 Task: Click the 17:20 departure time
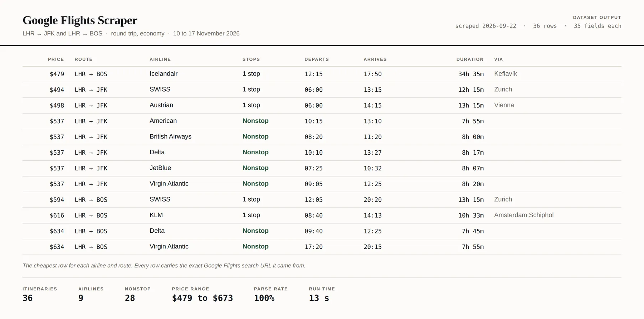313,247
